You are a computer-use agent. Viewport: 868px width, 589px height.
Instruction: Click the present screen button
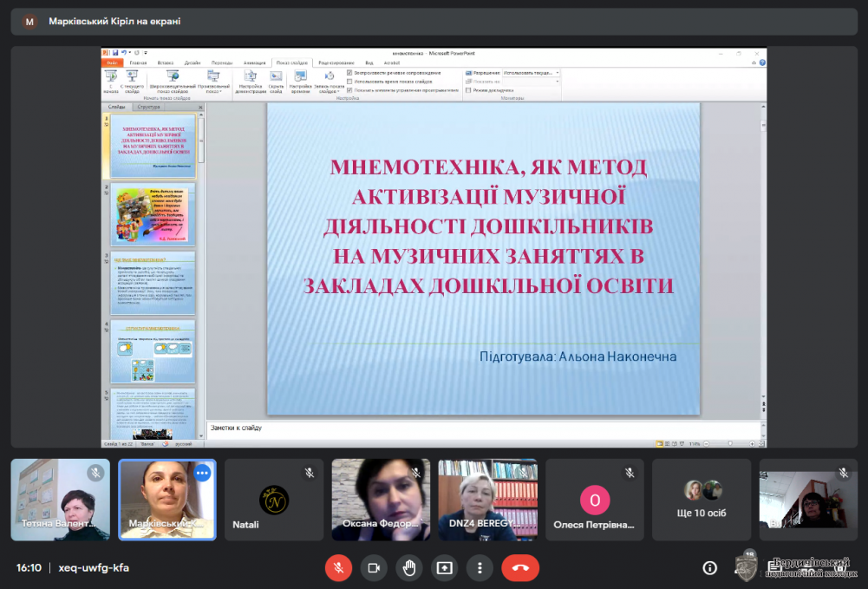[x=444, y=567]
